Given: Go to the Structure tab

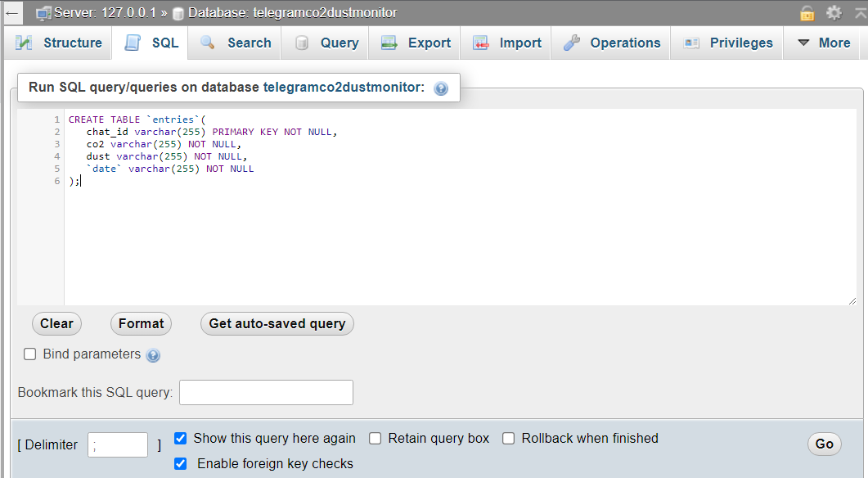Looking at the screenshot, I should coord(59,43).
